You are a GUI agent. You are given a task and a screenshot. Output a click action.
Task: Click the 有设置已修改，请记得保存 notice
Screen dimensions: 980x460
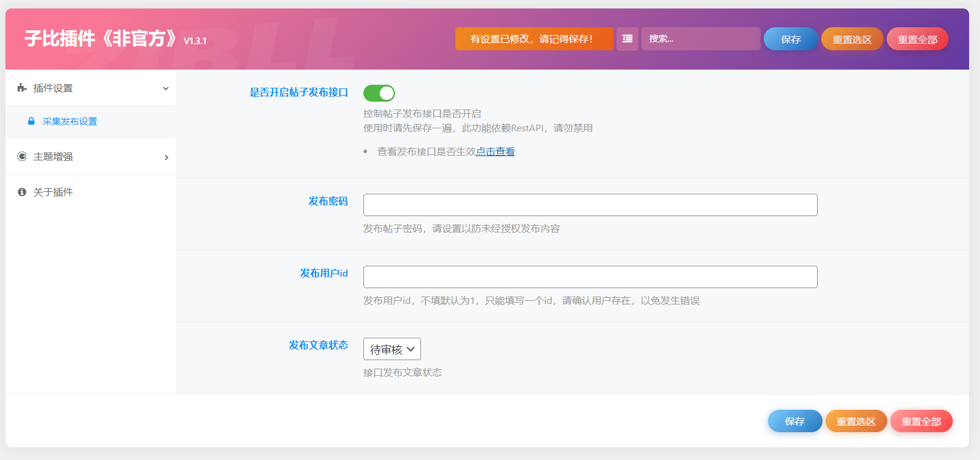pyautogui.click(x=534, y=39)
